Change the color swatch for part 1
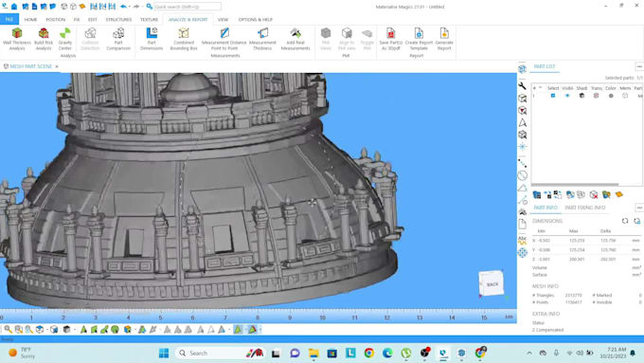This screenshot has width=644, height=363. 611,96
